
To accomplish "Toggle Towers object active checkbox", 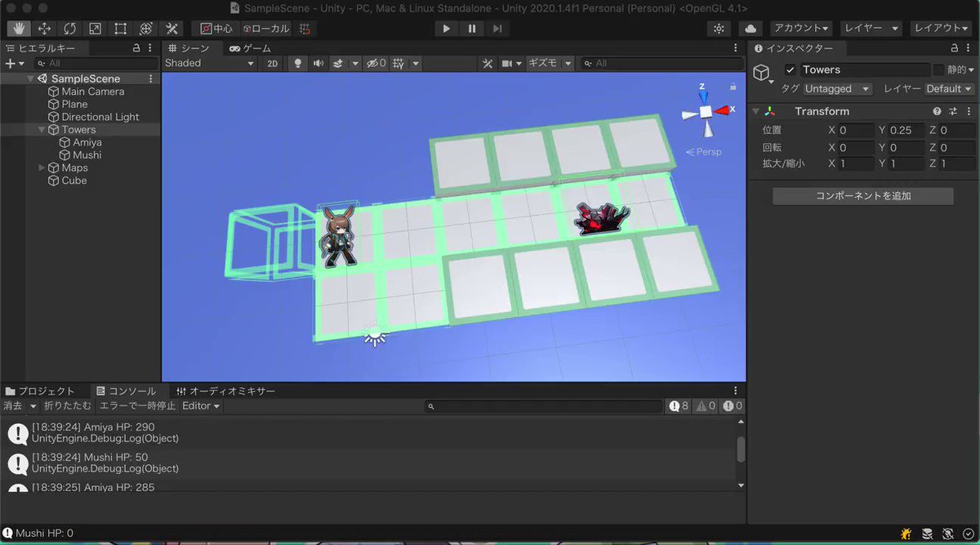I will click(x=790, y=69).
